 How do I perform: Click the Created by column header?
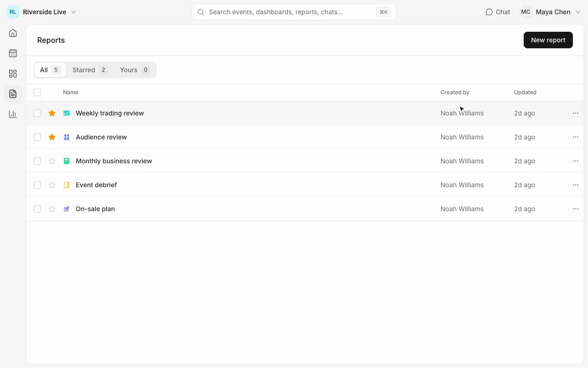(x=455, y=92)
